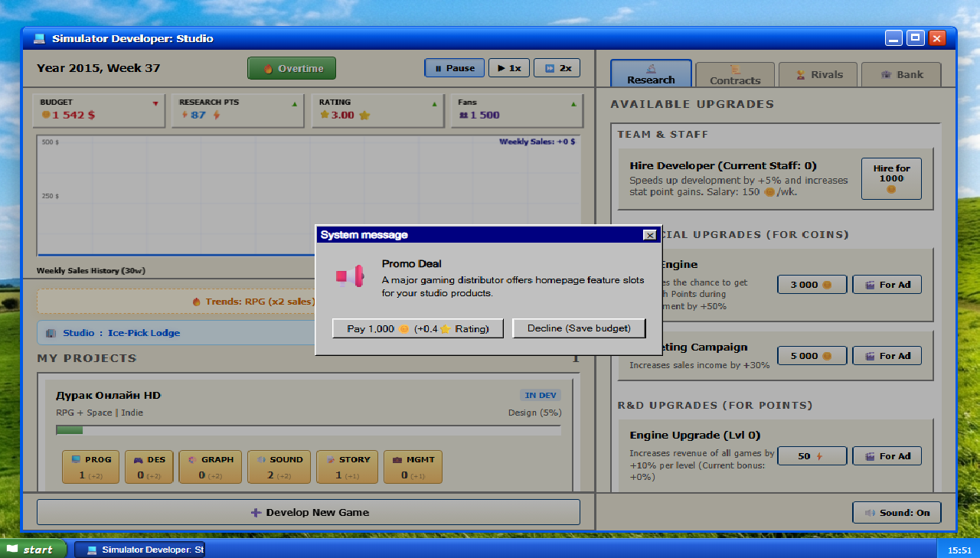This screenshot has width=980, height=558.
Task: Decline the Promo Deal offer
Action: tap(579, 328)
